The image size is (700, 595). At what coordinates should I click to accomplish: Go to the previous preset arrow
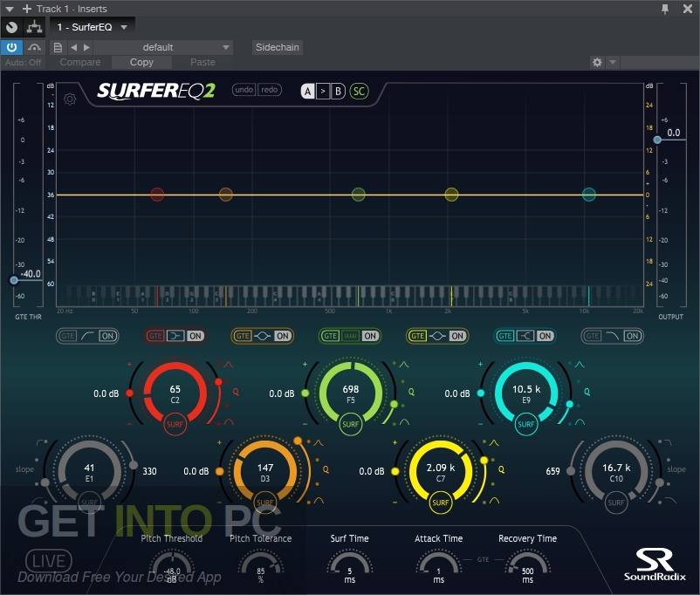[x=73, y=47]
